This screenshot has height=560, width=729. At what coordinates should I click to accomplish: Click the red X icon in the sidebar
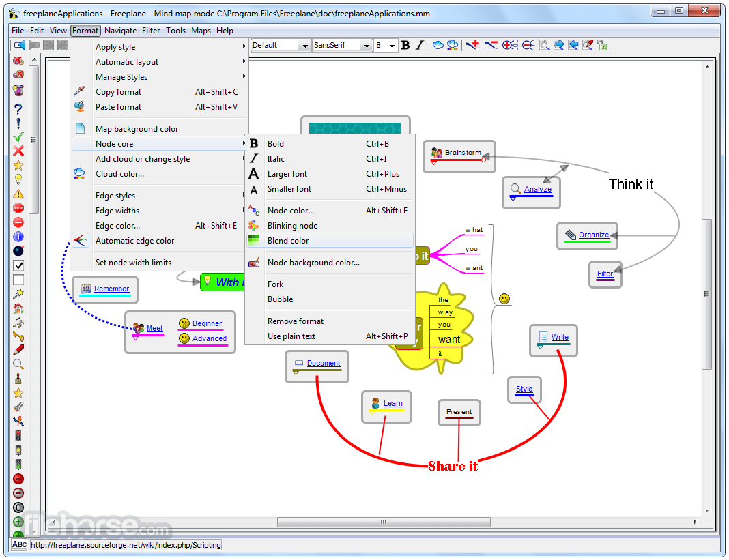point(18,151)
